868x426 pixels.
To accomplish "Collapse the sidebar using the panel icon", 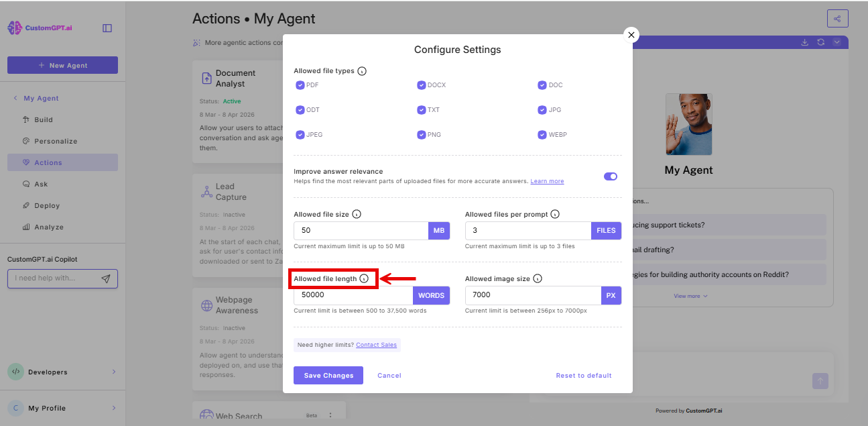I will tap(107, 28).
